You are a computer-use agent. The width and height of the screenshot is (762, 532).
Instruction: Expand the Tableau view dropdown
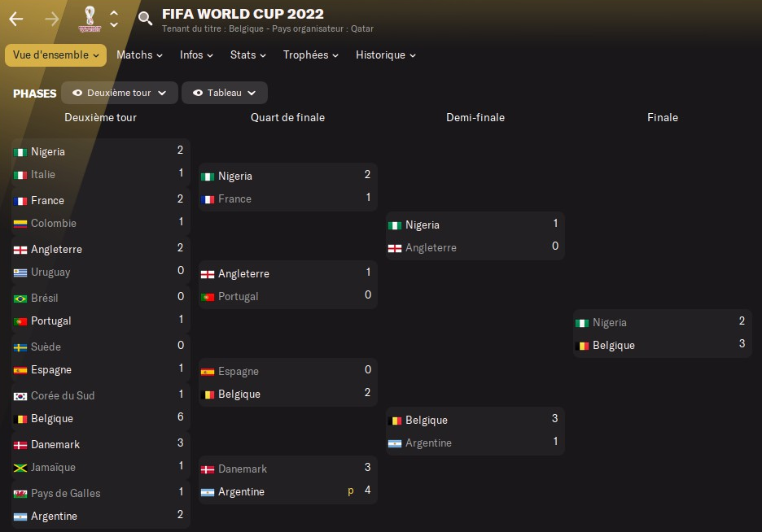[252, 93]
